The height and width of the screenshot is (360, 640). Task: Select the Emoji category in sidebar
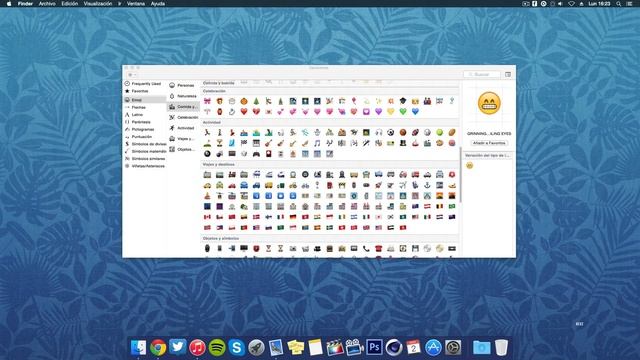pos(145,100)
